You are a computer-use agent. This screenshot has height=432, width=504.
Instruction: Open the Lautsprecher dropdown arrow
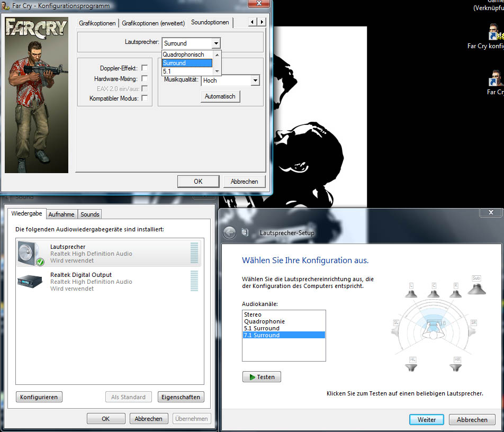pos(217,43)
